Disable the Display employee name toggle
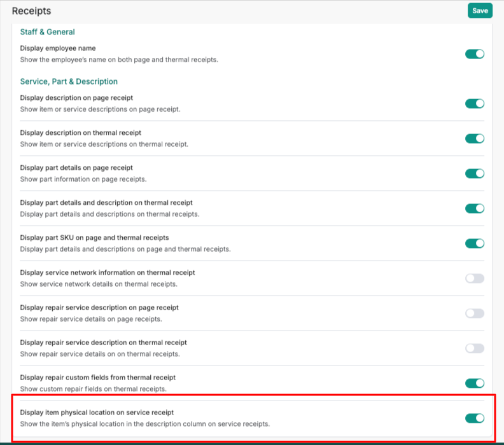The image size is (504, 445). [475, 54]
